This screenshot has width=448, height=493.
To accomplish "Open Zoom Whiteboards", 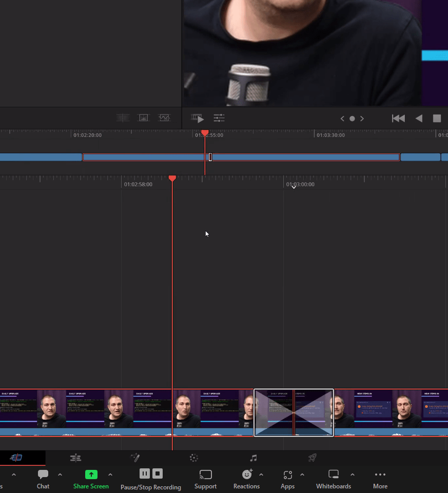I will (x=334, y=479).
